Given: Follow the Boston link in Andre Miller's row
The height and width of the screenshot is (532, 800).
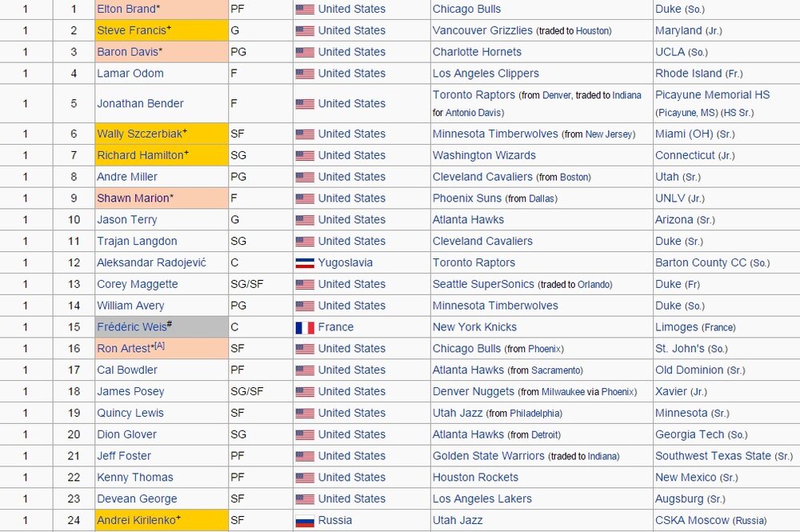Looking at the screenshot, I should tap(574, 177).
